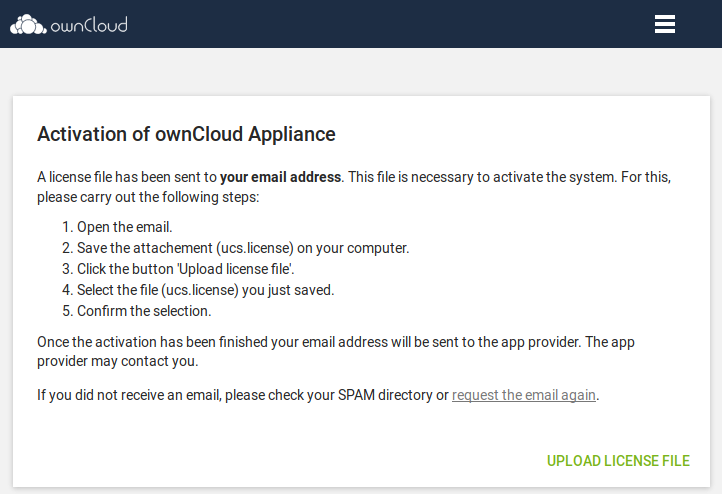
Task: Click step 'Open the email.'
Action: [124, 227]
